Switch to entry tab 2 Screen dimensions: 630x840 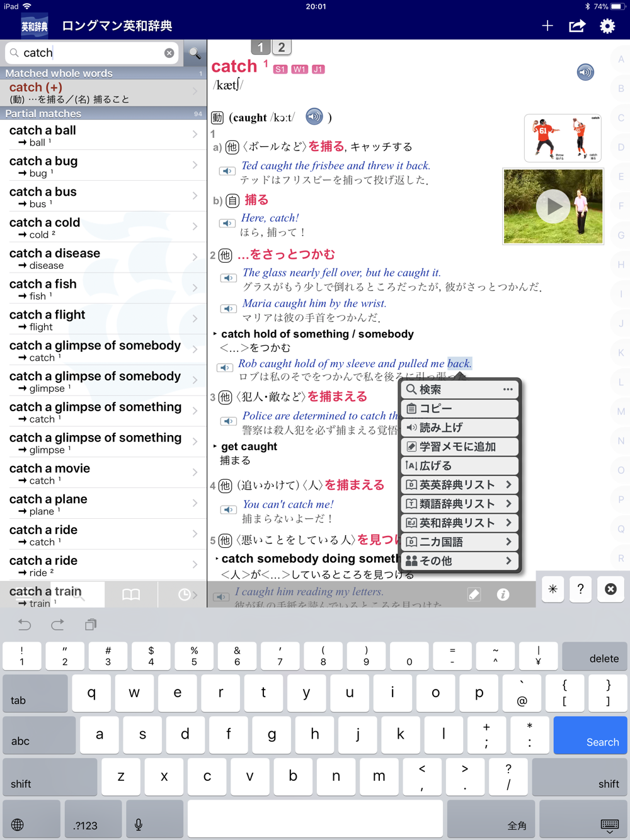point(282,47)
